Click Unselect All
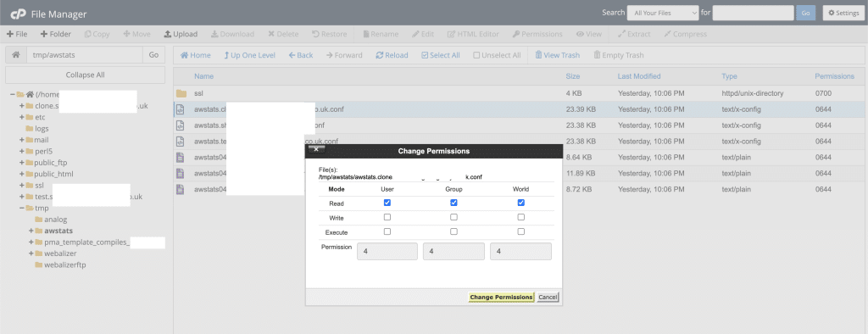Viewport: 868px width, 334px height. 497,55
